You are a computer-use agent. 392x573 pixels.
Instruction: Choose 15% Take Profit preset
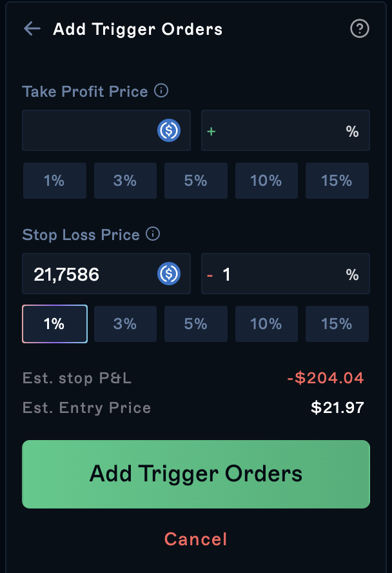point(337,181)
